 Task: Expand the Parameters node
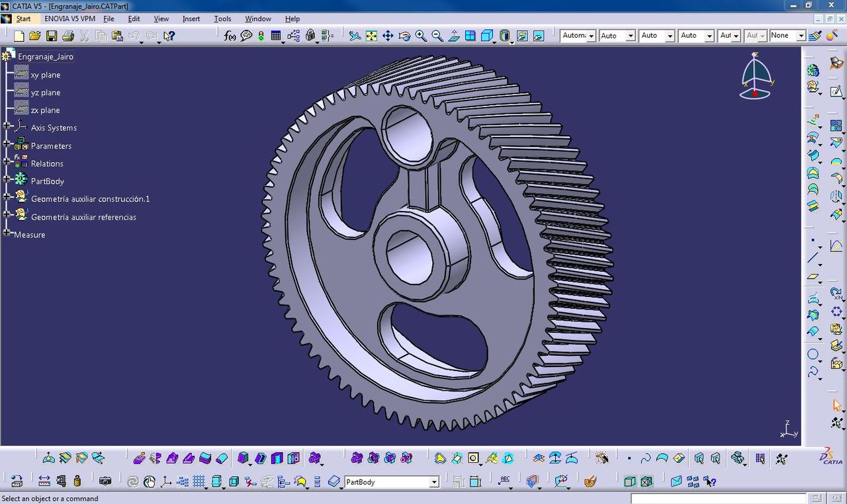click(7, 144)
